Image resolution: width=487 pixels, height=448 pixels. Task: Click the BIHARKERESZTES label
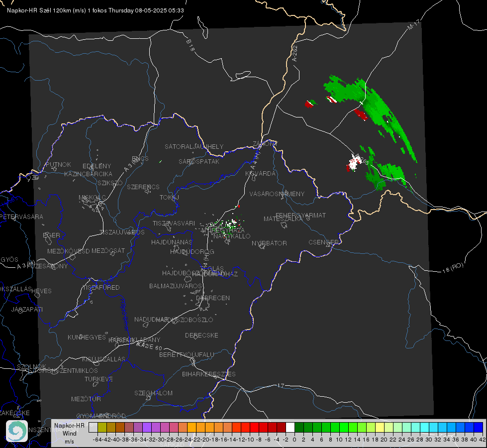pos(208,374)
